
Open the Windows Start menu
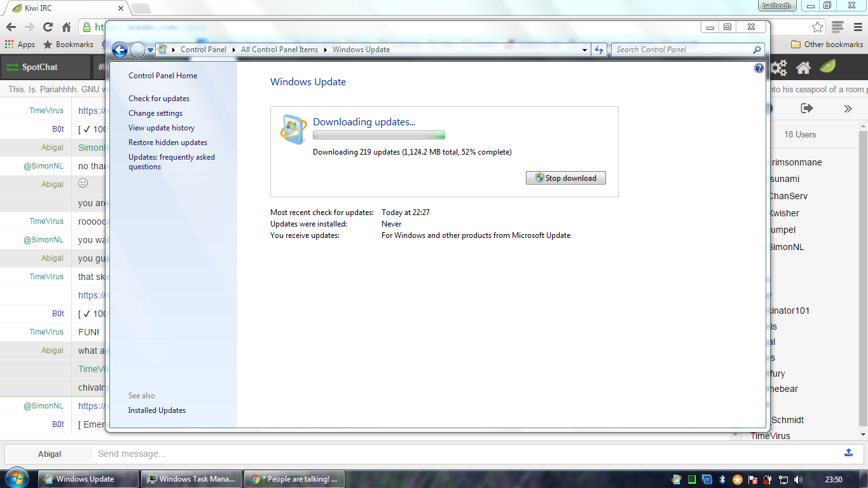tap(17, 478)
